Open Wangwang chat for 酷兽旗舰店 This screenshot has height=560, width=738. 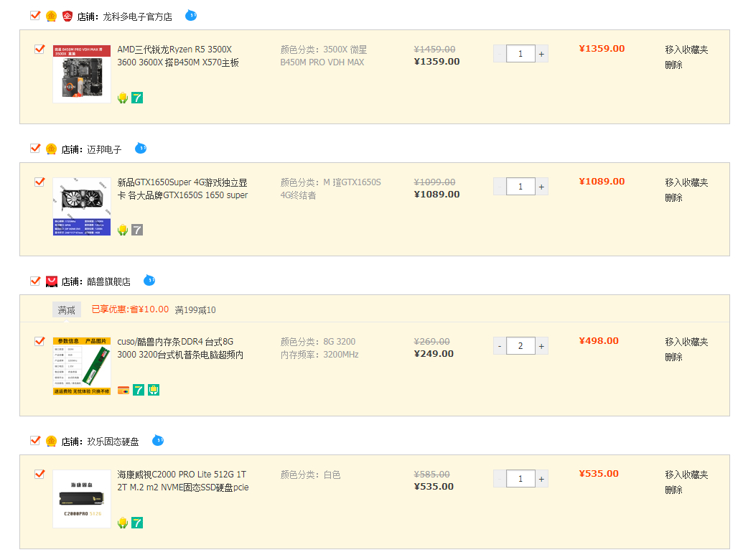149,281
